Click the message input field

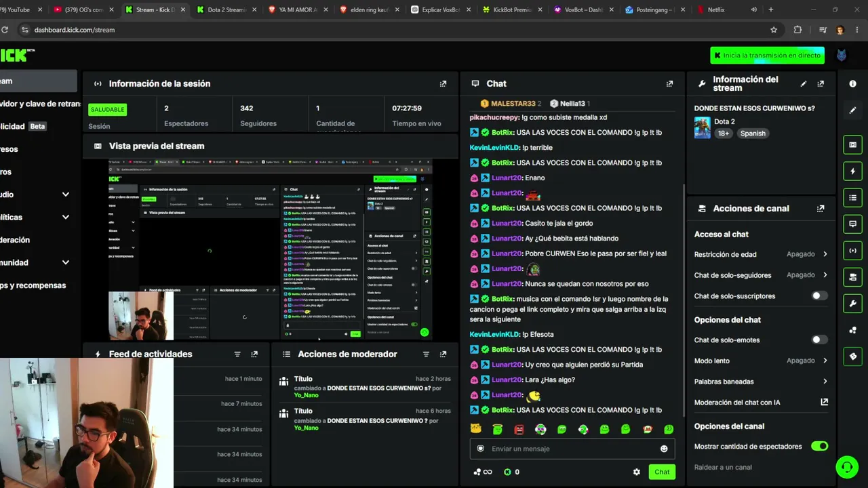[x=572, y=449]
